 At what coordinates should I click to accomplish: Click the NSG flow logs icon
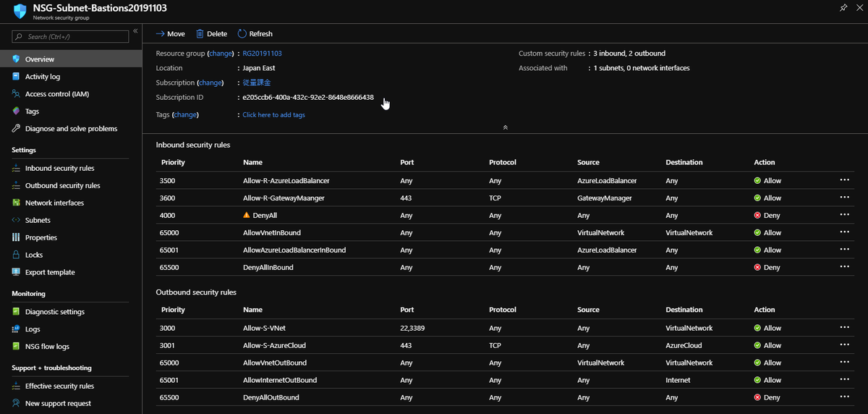point(17,347)
